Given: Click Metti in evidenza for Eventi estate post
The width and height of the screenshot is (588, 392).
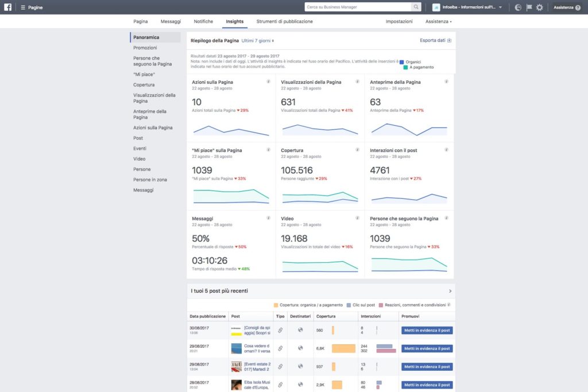Looking at the screenshot, I should [x=427, y=367].
